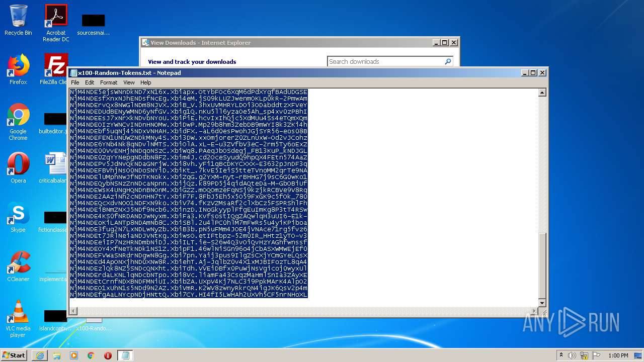Open Internet Explorer from taskbar
644x362 pixels.
40,355
